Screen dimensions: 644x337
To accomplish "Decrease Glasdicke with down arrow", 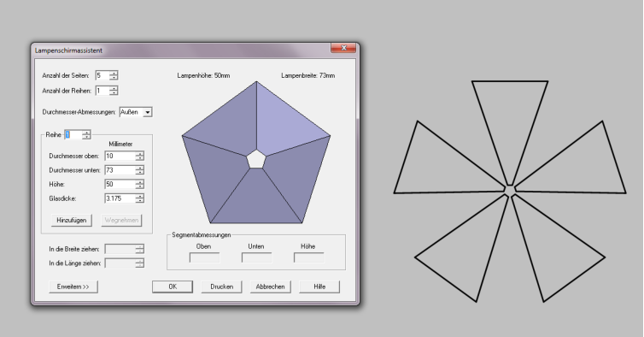I will pyautogui.click(x=139, y=201).
